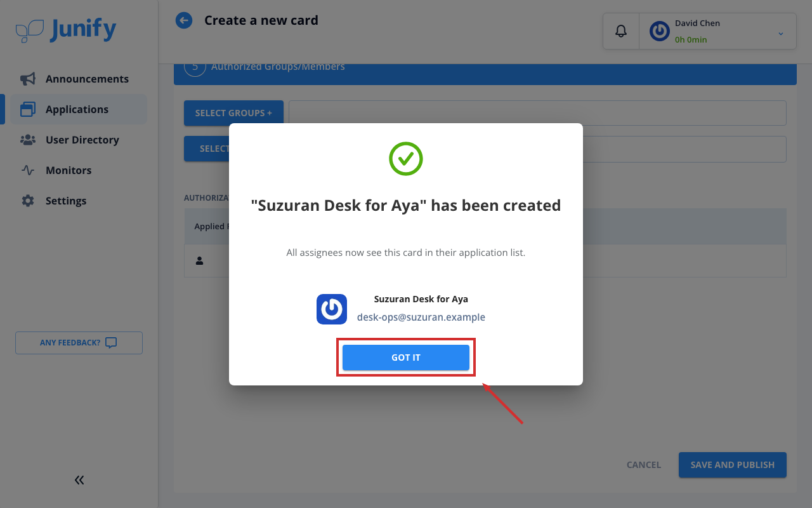This screenshot has height=508, width=812.
Task: Open Announcements in the sidebar
Action: [79, 79]
